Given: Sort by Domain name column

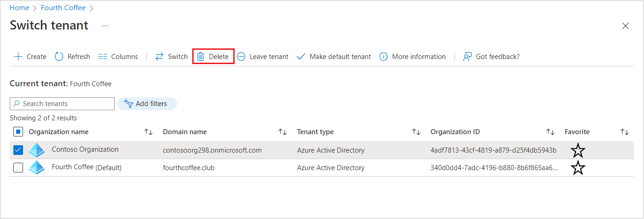Looking at the screenshot, I should point(283,132).
